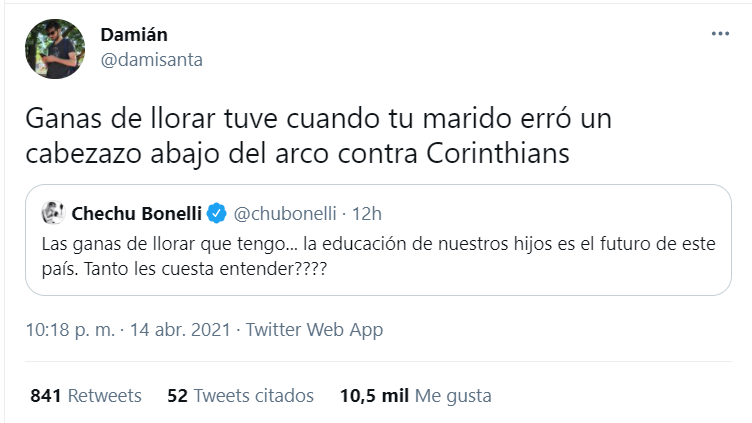Open the Twitter Web App source link
The width and height of the screenshot is (752, 423).
[x=314, y=329]
